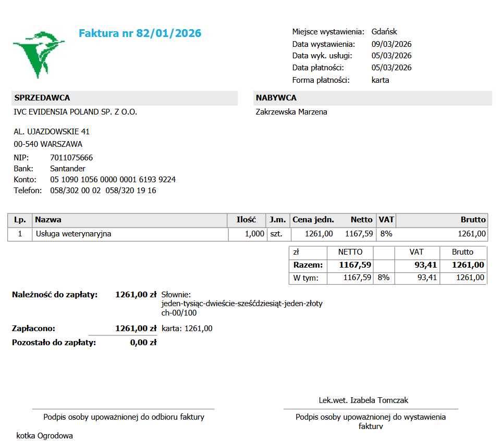Select the invoice title Faktura nr 82/01/2026

point(140,33)
